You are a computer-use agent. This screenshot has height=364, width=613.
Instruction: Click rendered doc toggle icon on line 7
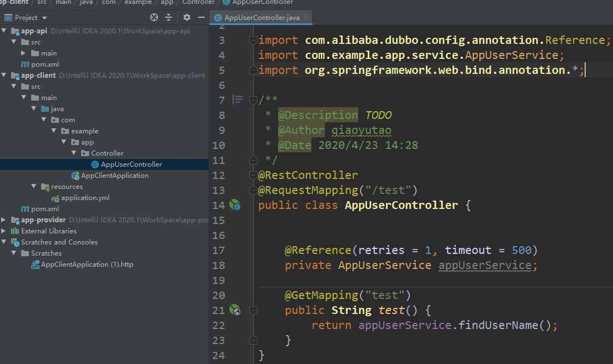(238, 100)
